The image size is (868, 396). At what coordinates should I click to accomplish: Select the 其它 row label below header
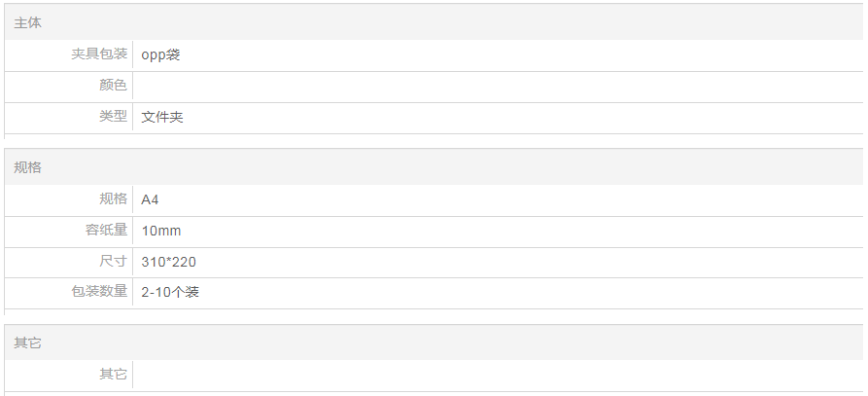[114, 375]
